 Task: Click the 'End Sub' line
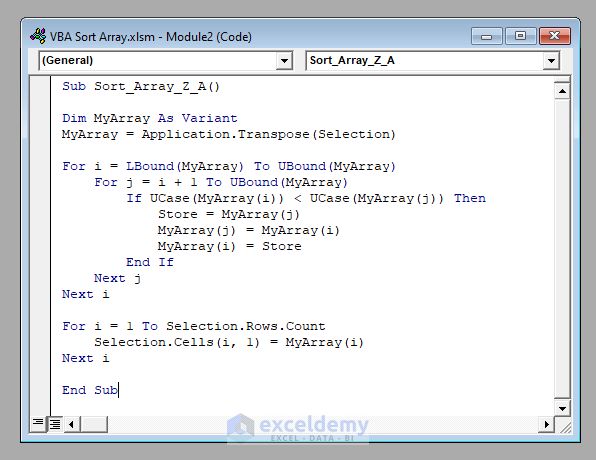click(x=90, y=390)
